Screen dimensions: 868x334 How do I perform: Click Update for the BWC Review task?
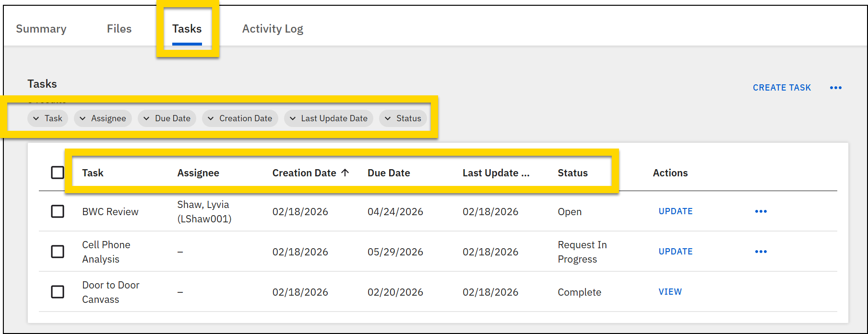(x=676, y=211)
